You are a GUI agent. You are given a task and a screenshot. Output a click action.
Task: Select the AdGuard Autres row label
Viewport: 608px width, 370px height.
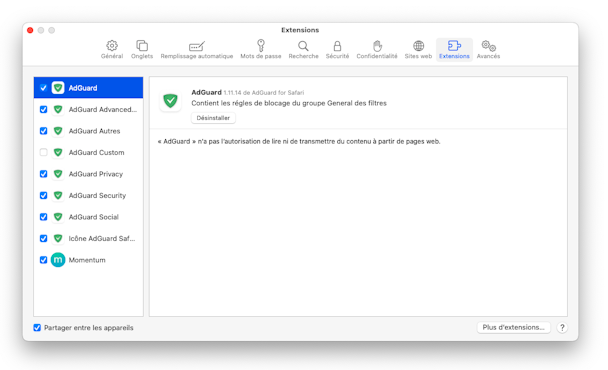coord(94,131)
